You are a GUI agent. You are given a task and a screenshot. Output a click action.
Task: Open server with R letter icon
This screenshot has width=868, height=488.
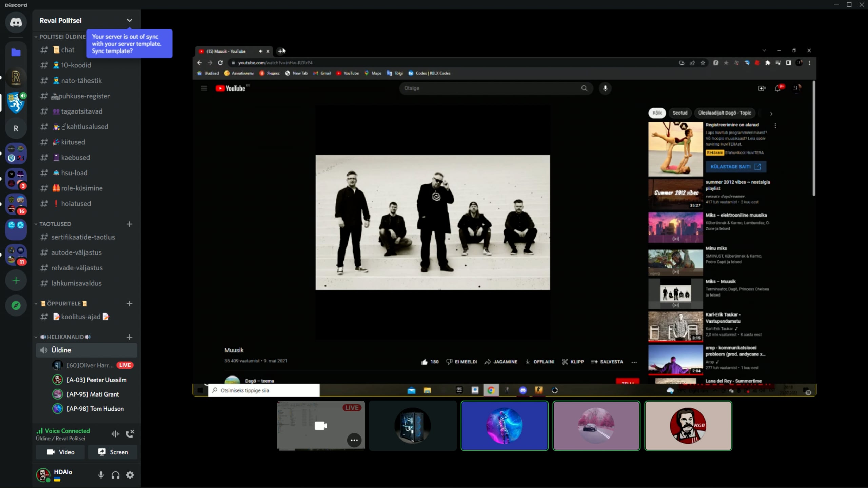pos(16,128)
